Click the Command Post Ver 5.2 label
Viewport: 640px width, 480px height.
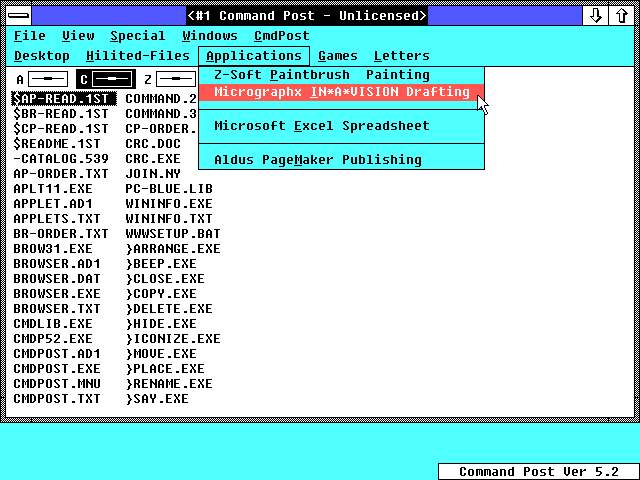point(538,471)
